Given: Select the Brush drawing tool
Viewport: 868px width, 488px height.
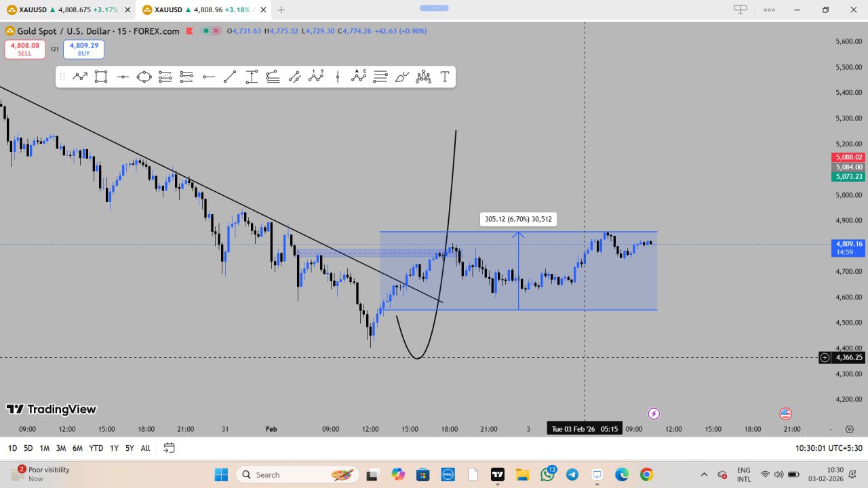Looking at the screenshot, I should (x=402, y=77).
